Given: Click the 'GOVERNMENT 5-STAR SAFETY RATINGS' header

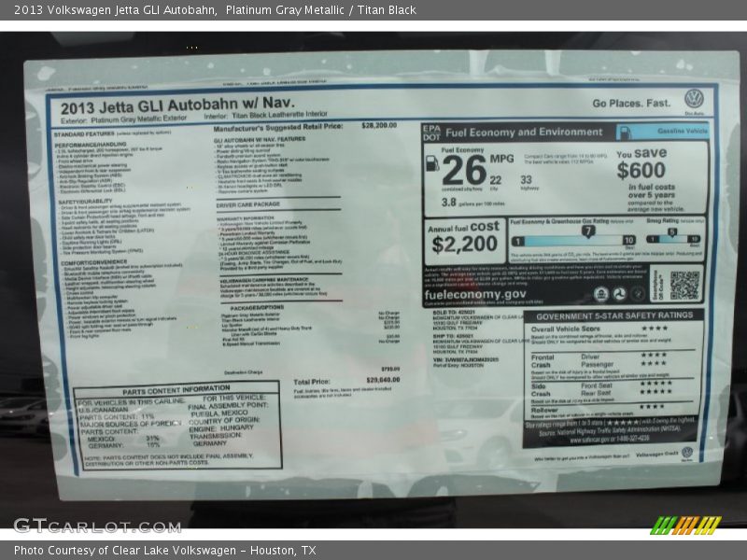Looking at the screenshot, I should coord(614,316).
